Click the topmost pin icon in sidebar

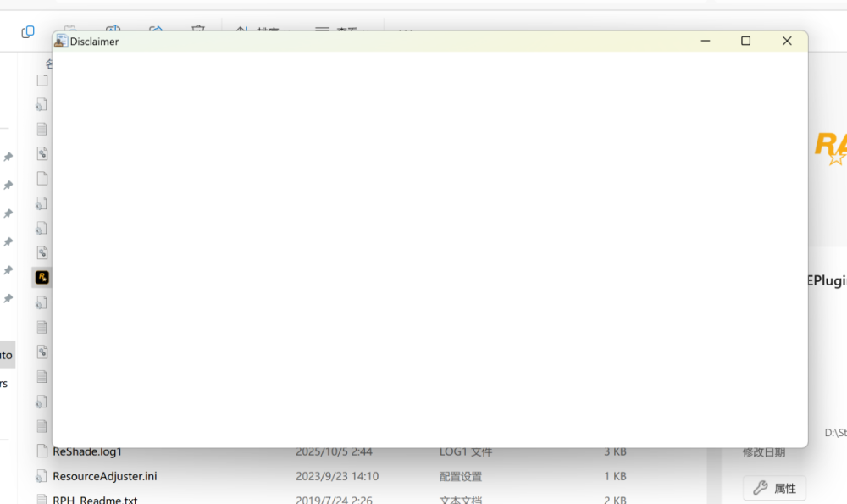click(8, 158)
